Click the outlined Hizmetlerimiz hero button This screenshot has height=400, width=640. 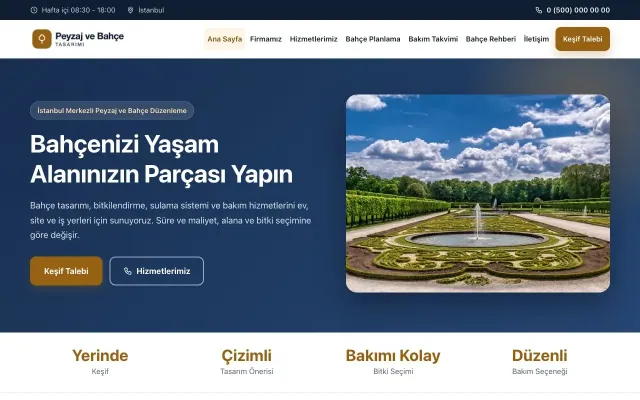(x=156, y=271)
